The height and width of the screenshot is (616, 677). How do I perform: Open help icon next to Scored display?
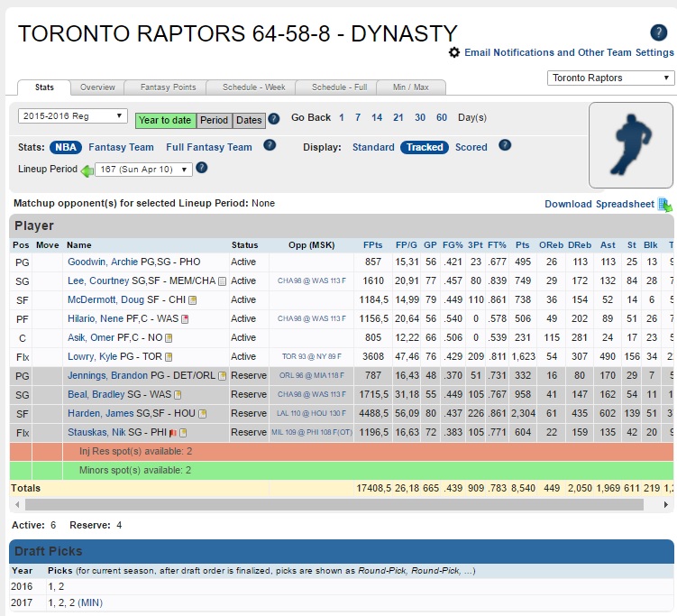505,145
